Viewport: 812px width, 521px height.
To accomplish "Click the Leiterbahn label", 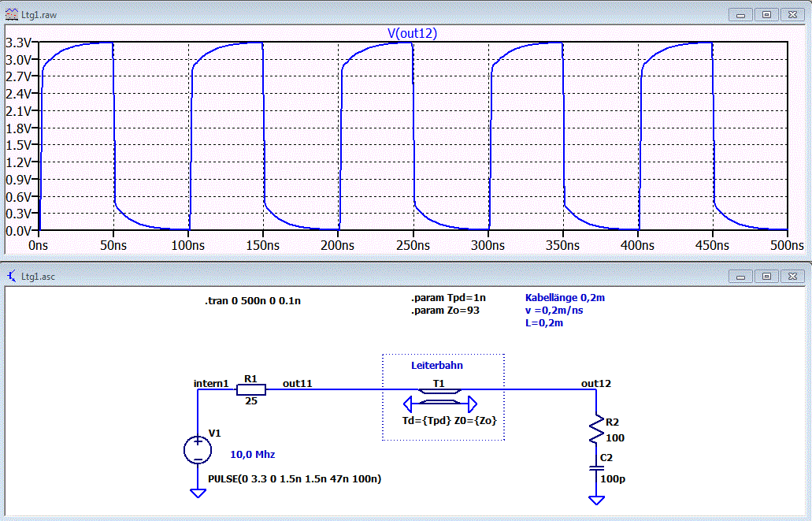I will pyautogui.click(x=437, y=366).
